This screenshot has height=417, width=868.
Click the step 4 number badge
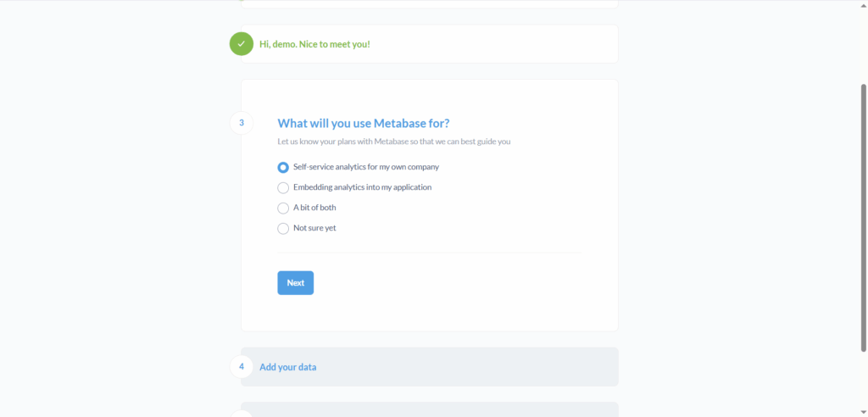(x=241, y=366)
